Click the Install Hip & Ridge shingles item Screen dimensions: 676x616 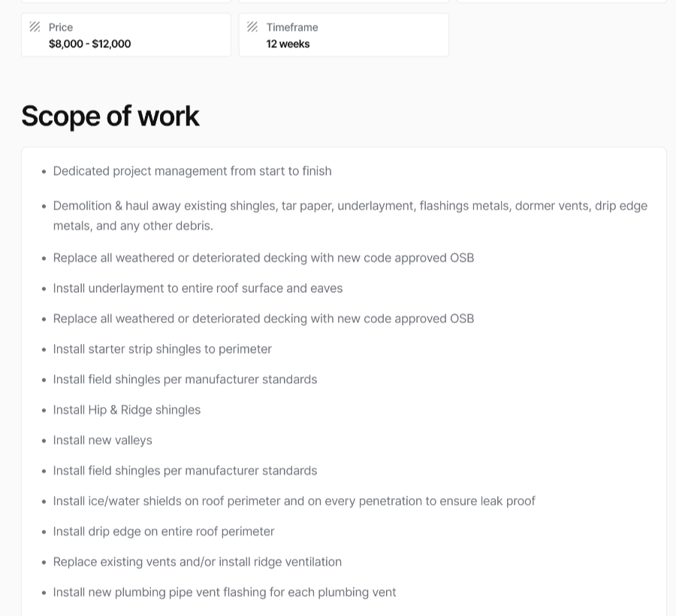(127, 409)
